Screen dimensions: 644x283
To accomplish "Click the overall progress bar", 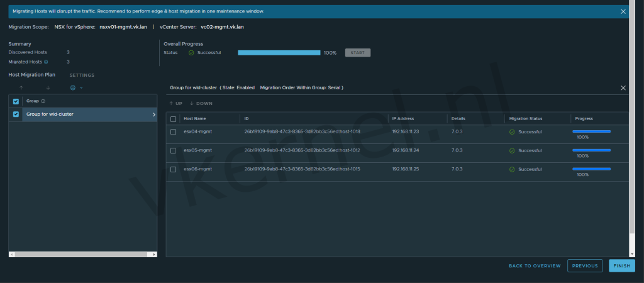I will (279, 53).
